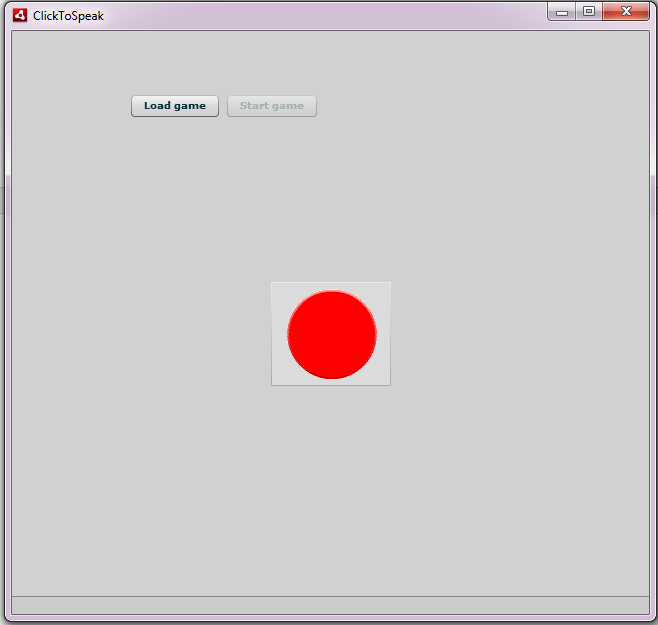Click the big red circle button
The width and height of the screenshot is (658, 625).
pos(331,334)
